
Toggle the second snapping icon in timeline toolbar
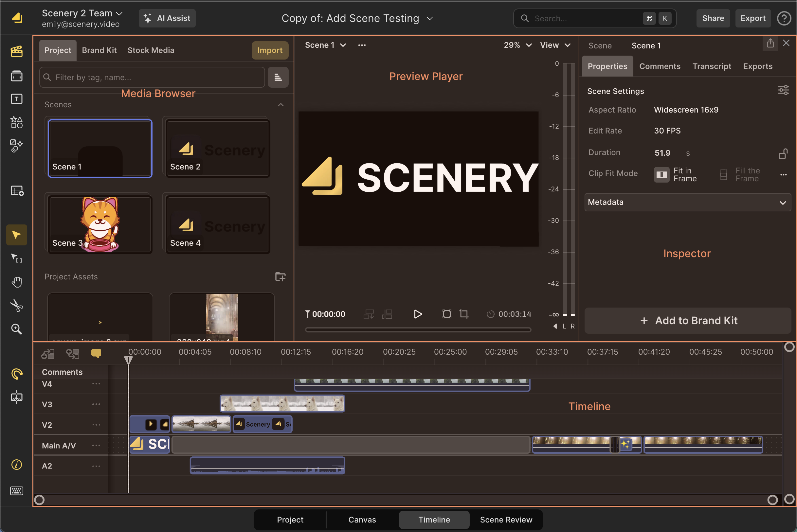[x=72, y=354]
